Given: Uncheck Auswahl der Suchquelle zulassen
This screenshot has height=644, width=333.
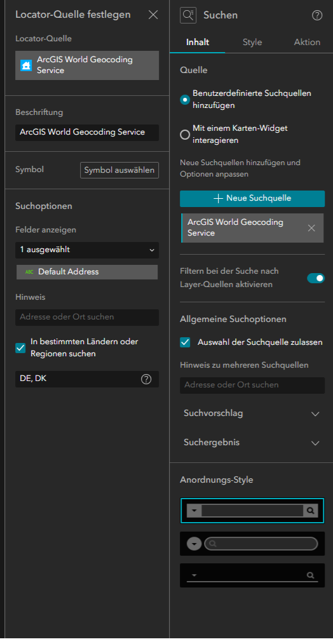Looking at the screenshot, I should click(x=186, y=342).
